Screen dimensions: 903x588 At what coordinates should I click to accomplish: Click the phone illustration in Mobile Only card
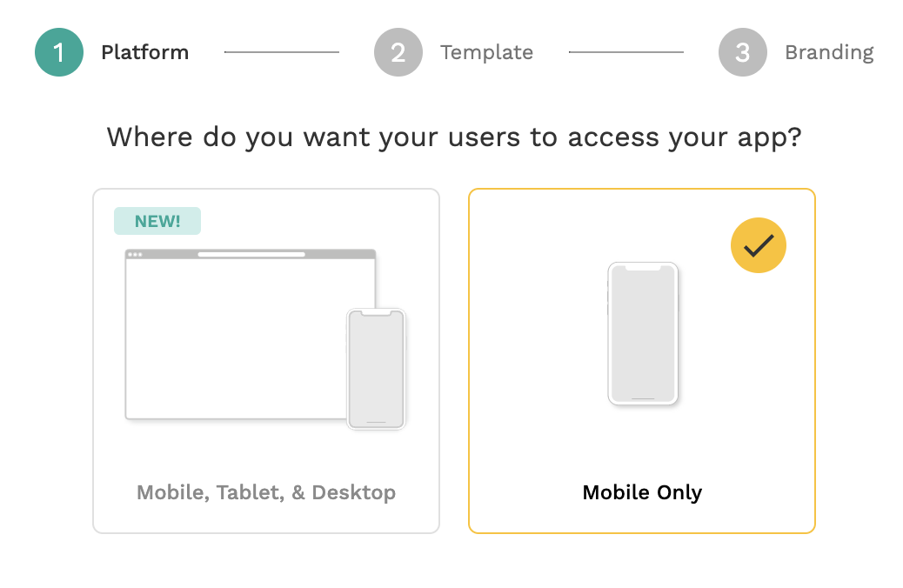642,334
